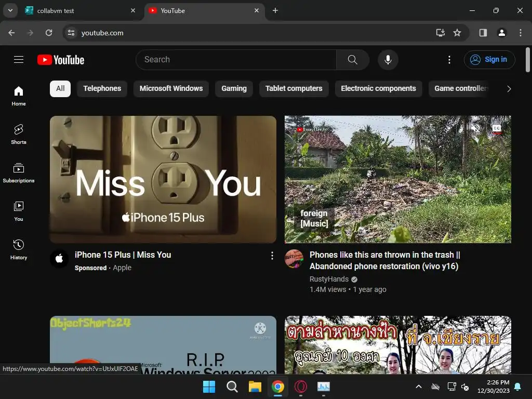This screenshot has width=532, height=399.
Task: Open File Explorer from taskbar
Action: pyautogui.click(x=255, y=387)
